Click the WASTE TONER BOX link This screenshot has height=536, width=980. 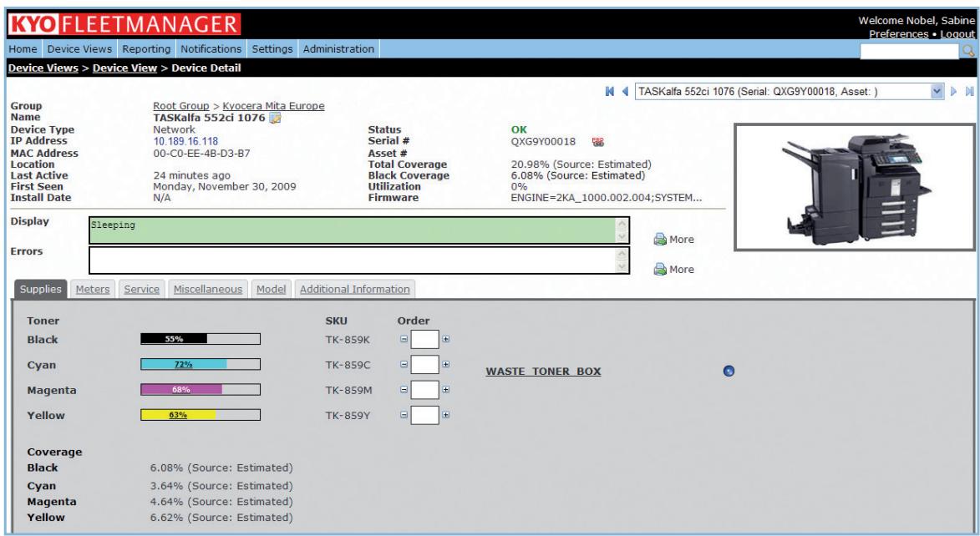pos(544,371)
